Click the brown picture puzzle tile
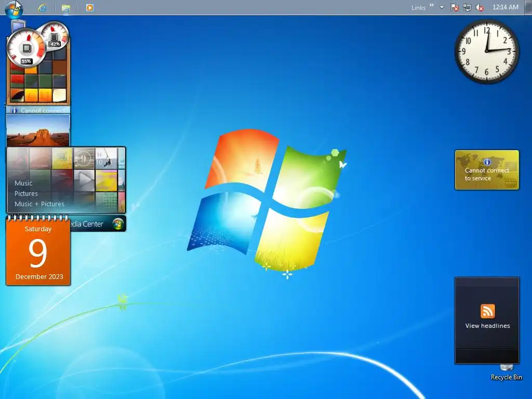Viewport: 532px width, 399px height. point(59,67)
